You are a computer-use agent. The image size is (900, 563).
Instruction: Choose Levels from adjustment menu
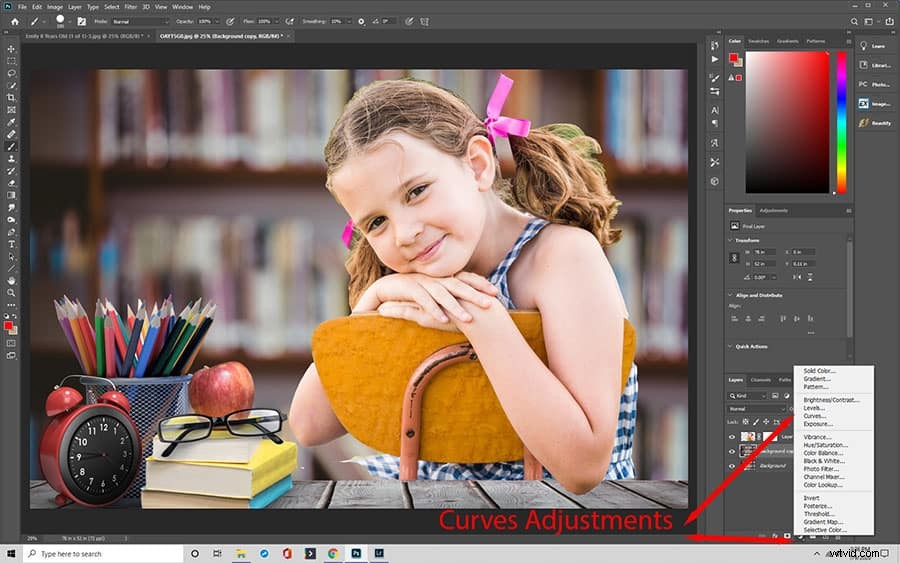click(x=814, y=408)
